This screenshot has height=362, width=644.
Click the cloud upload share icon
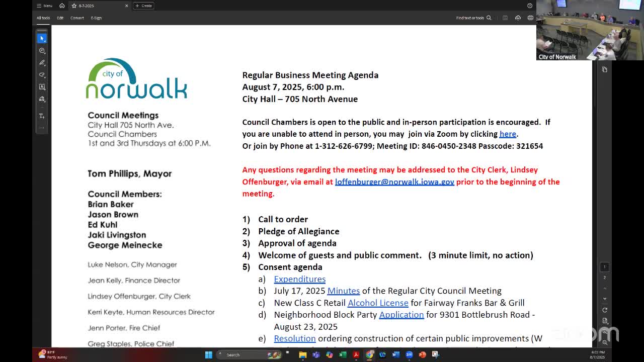point(518,18)
